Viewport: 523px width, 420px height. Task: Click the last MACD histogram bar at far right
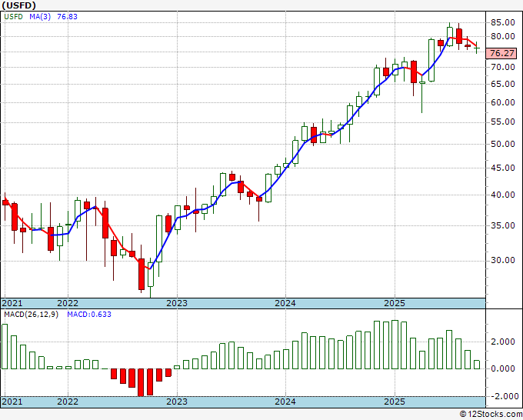click(x=477, y=365)
